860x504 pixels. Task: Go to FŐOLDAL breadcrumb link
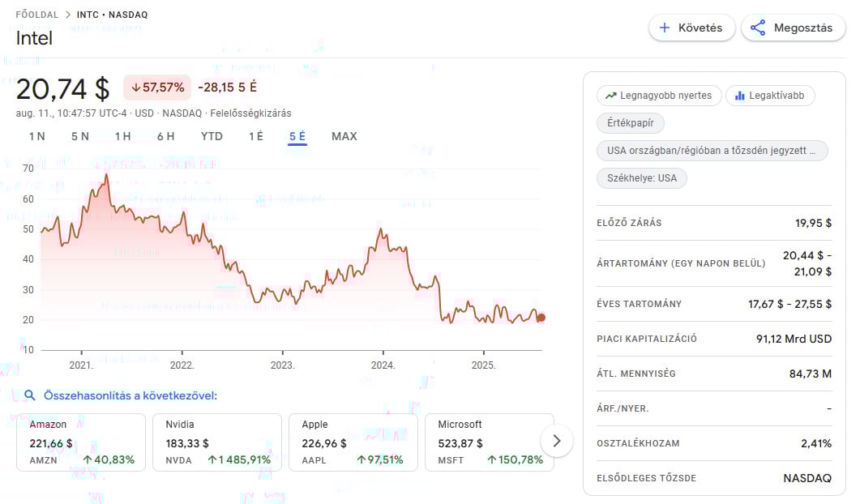pos(36,15)
